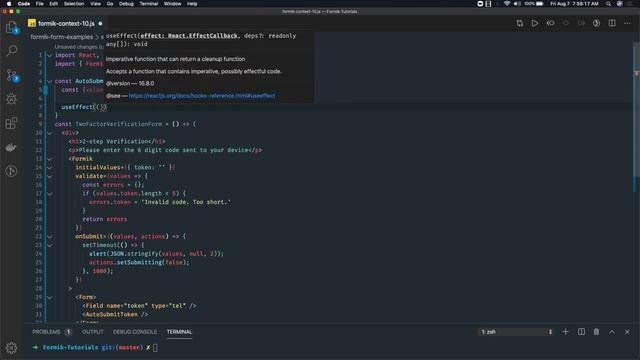This screenshot has width=640, height=360.
Task: Create a new terminal with plus icon
Action: (x=565, y=332)
